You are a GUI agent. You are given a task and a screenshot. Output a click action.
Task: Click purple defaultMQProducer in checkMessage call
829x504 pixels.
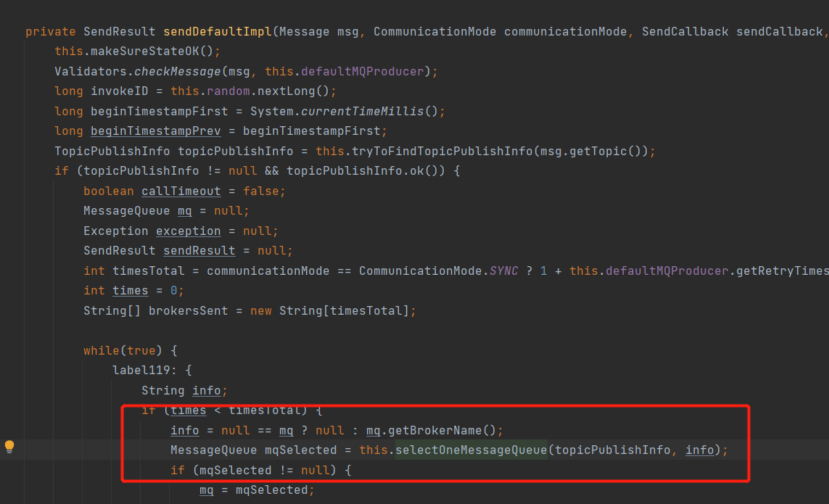point(363,71)
